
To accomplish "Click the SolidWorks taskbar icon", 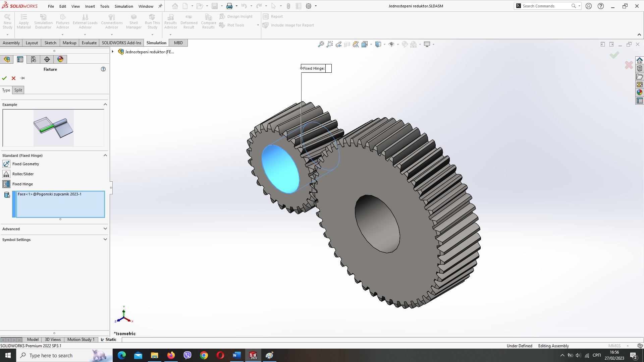I will pos(253,355).
